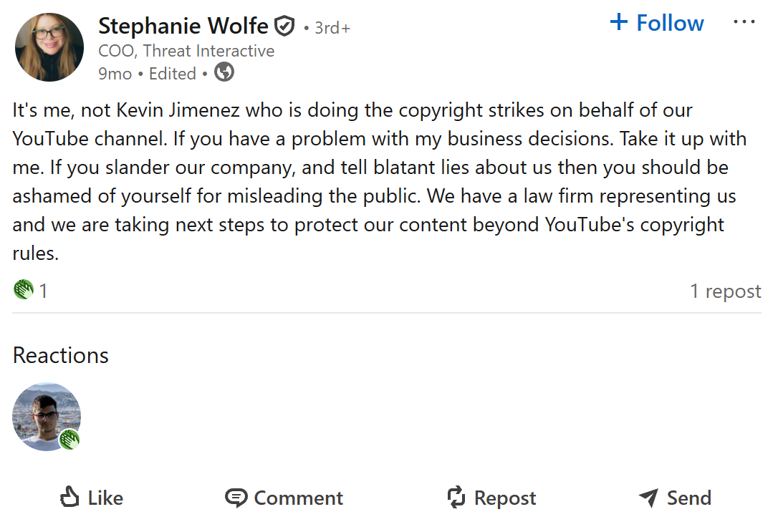Screen dimensions: 773x532
Task: Click the COO, Threat Interactive subtitle
Action: point(186,51)
